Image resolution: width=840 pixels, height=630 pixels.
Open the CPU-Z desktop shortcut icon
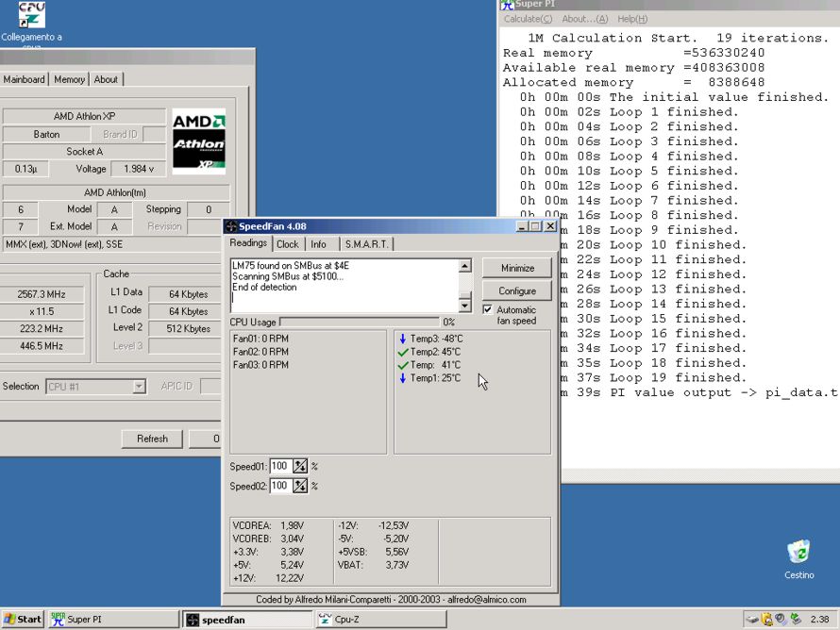pos(31,14)
